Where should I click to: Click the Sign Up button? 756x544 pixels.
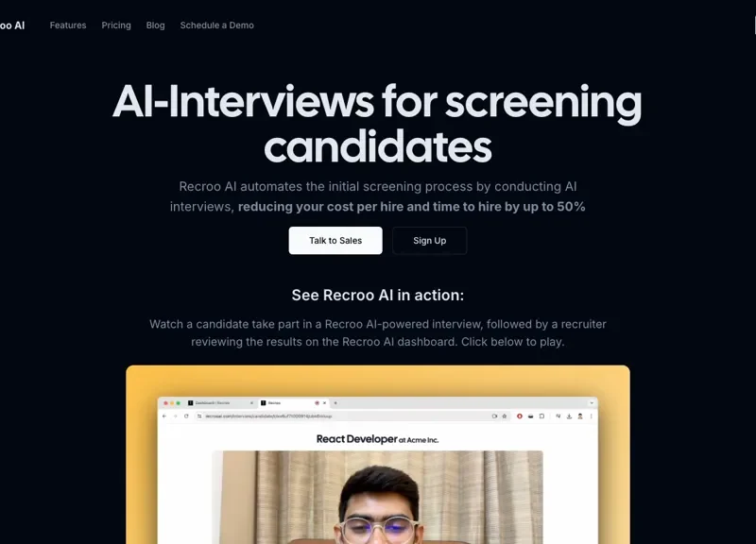(x=430, y=241)
